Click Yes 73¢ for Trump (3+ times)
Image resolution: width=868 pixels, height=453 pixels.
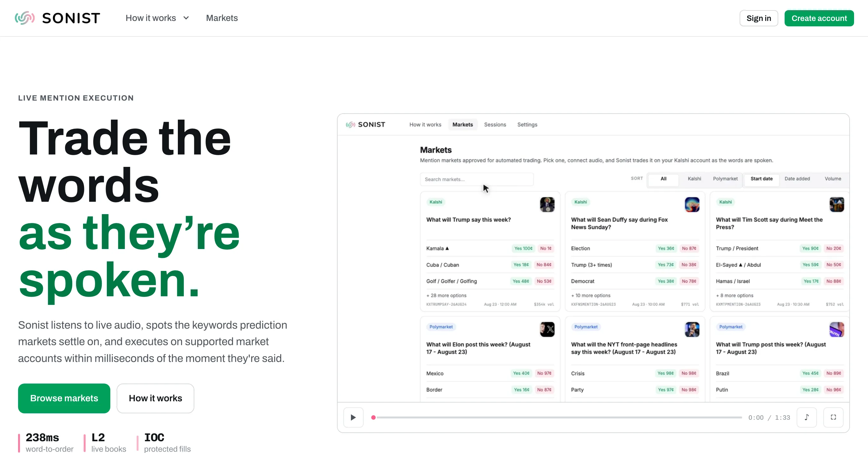point(665,265)
